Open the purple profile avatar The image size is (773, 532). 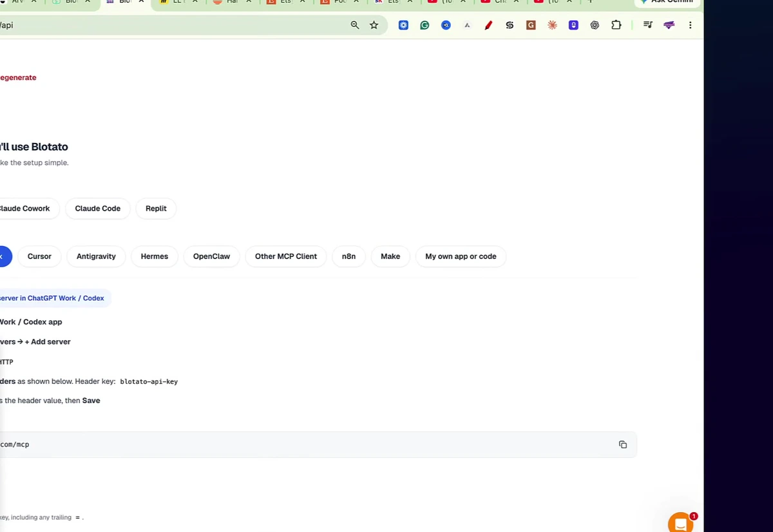pyautogui.click(x=669, y=25)
